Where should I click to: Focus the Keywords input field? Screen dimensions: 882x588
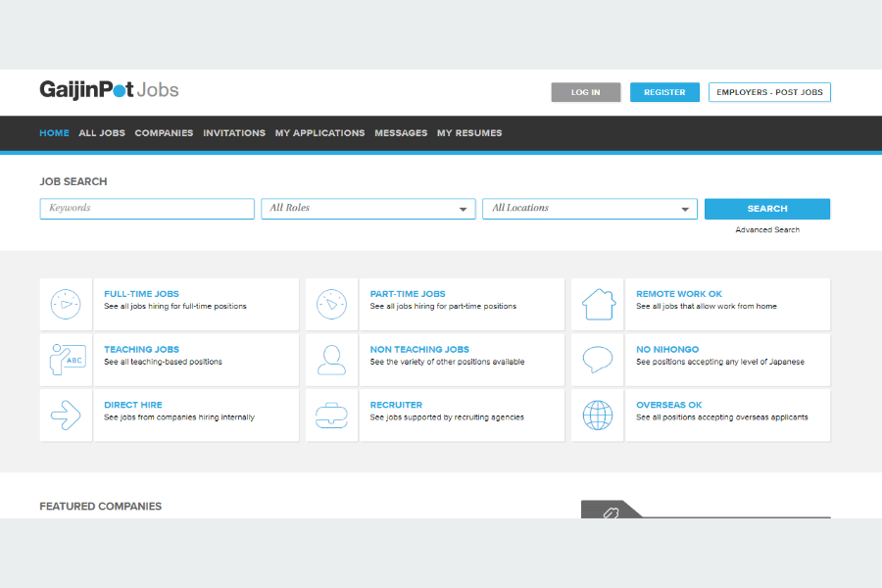(x=147, y=209)
